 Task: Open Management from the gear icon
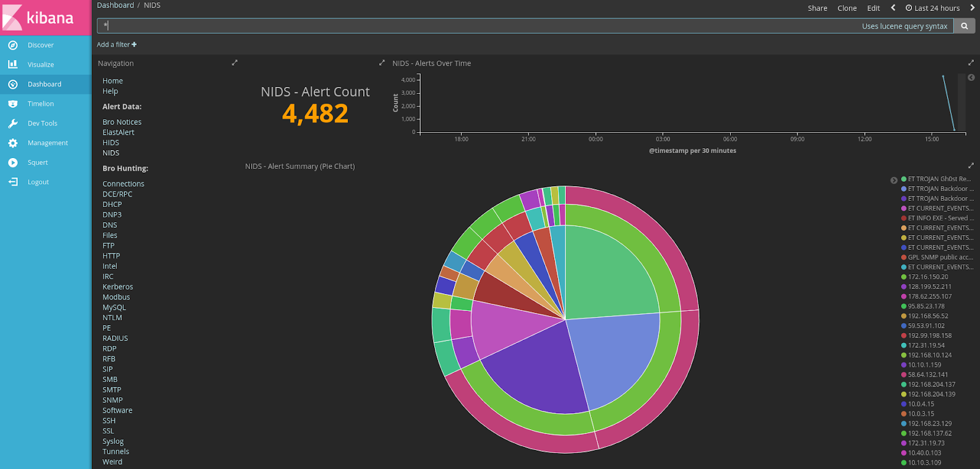pos(13,143)
